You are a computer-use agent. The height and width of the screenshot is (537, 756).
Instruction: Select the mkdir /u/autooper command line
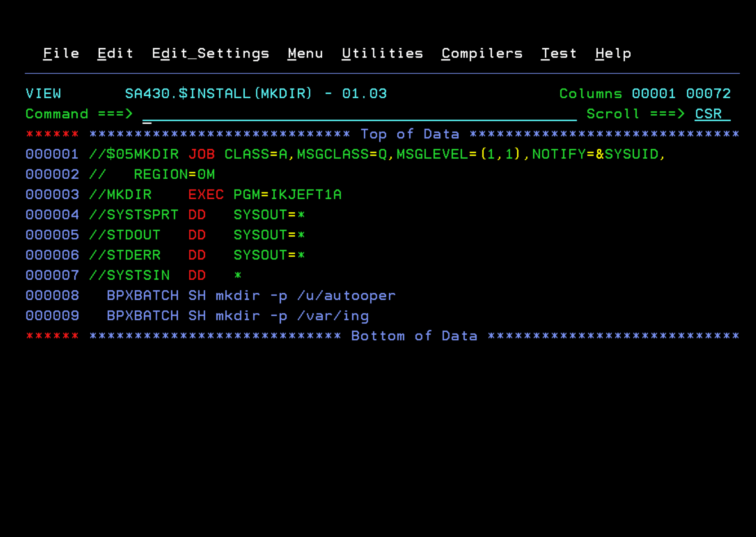[251, 295]
